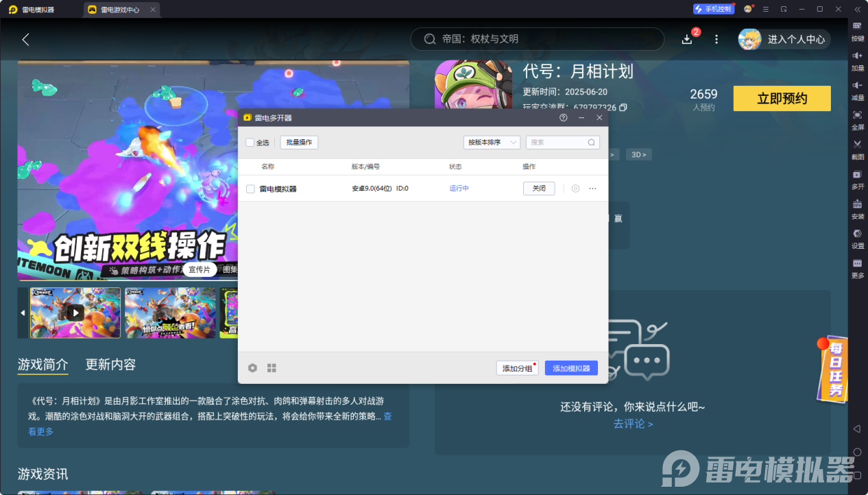The image size is (868, 495).
Task: Tick the checkbox for 雷电模拟器 row
Action: (x=250, y=189)
